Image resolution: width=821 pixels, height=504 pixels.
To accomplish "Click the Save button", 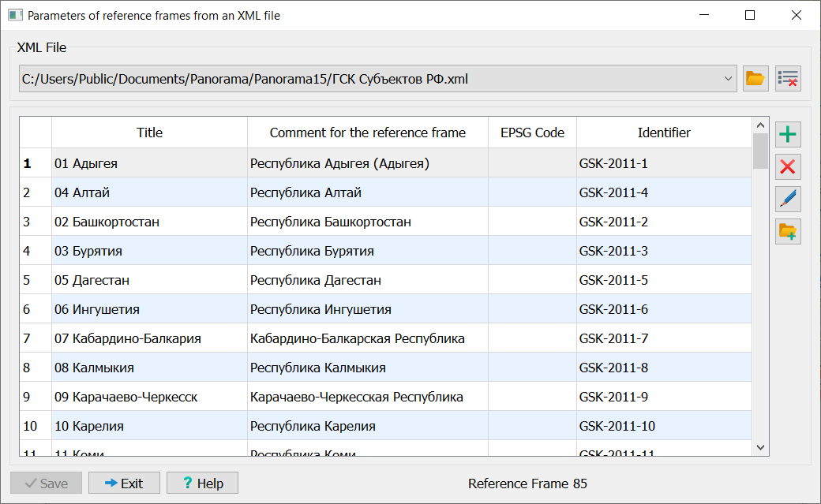I will point(46,483).
